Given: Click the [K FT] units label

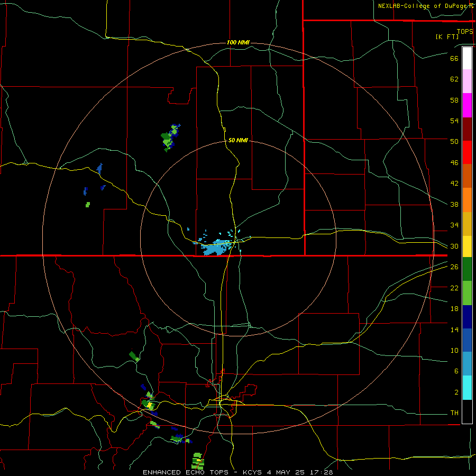Looking at the screenshot, I should click(x=447, y=37).
